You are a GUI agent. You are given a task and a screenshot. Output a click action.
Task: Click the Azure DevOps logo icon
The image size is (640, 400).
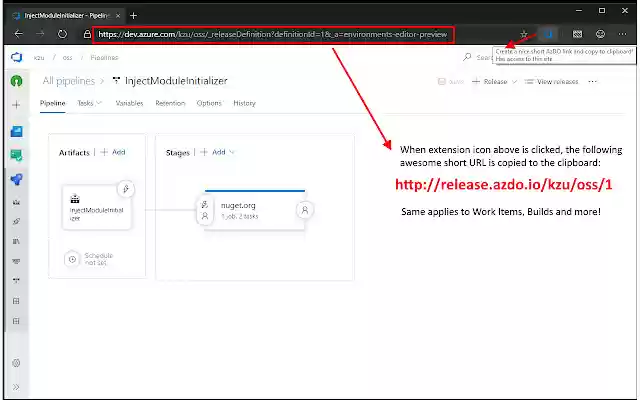point(17,58)
